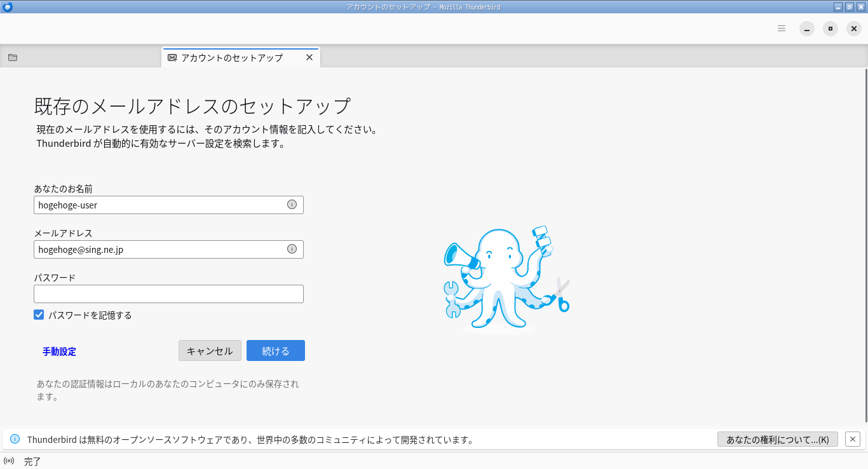The image size is (868, 469).
Task: Open the 手動設定 link
Action: (59, 351)
